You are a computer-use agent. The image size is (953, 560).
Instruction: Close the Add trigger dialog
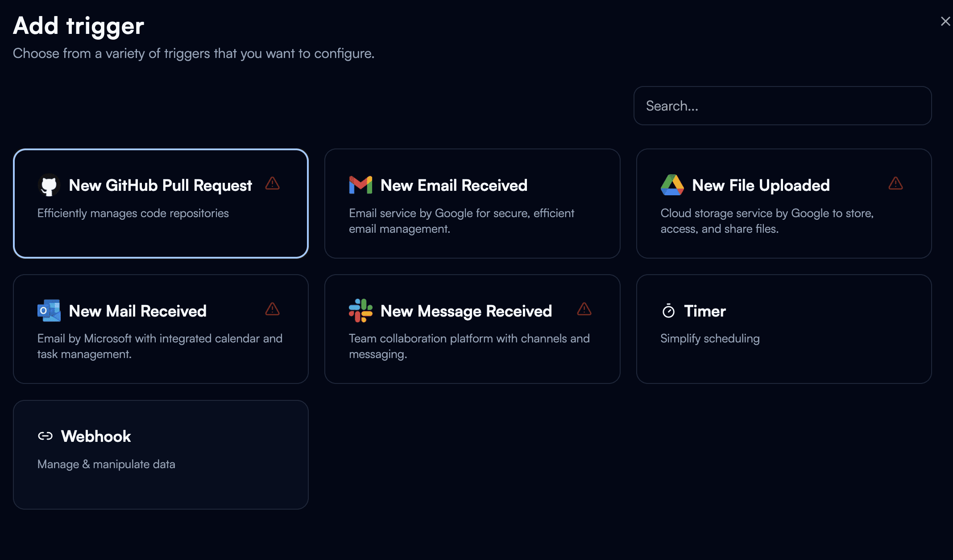[x=945, y=21]
